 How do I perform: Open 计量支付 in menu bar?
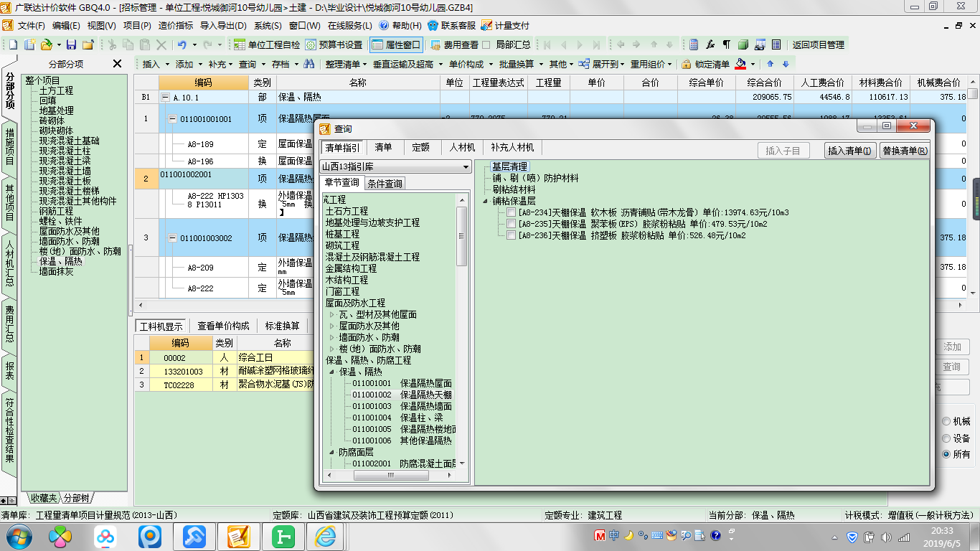coord(505,25)
